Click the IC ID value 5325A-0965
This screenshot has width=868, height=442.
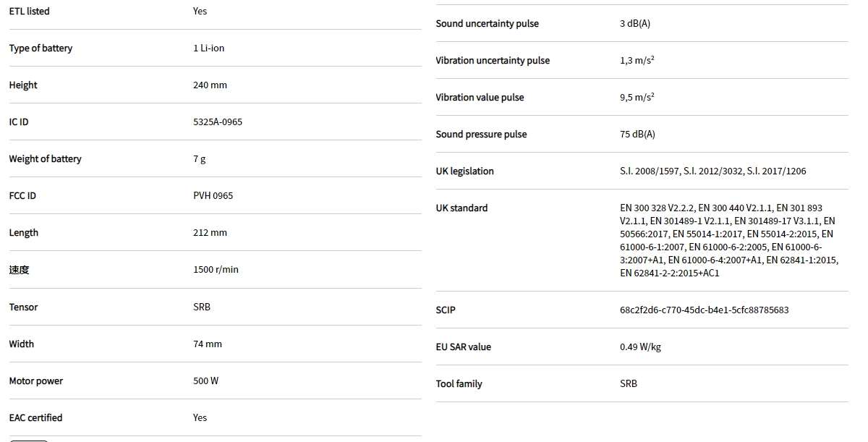217,122
